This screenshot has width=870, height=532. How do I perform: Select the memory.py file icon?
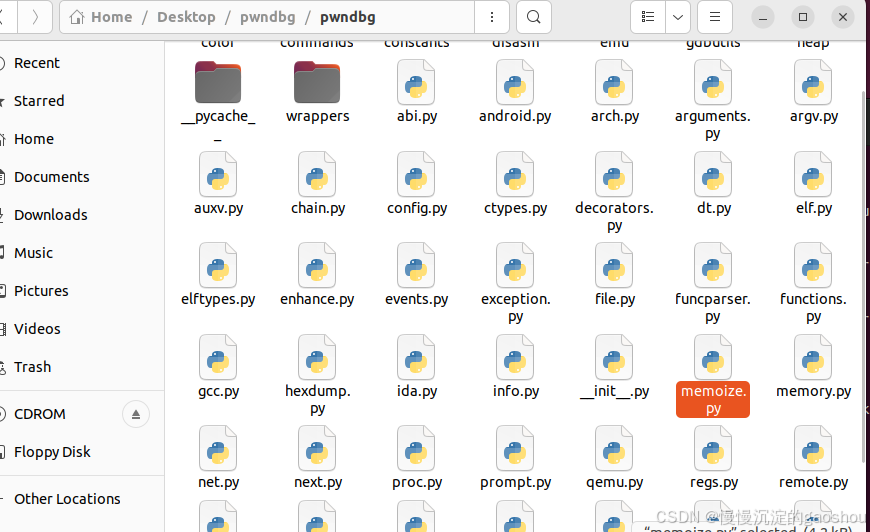(813, 357)
